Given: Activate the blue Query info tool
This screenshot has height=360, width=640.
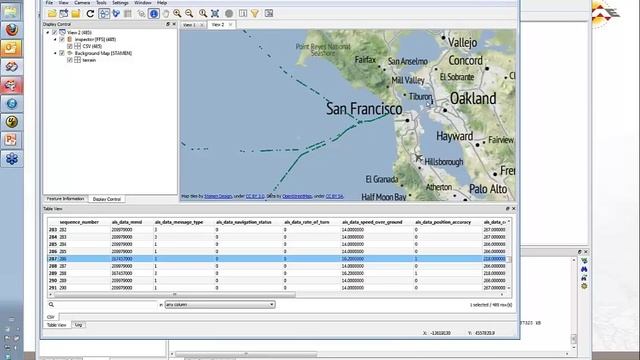Looking at the screenshot, I should pos(153,13).
